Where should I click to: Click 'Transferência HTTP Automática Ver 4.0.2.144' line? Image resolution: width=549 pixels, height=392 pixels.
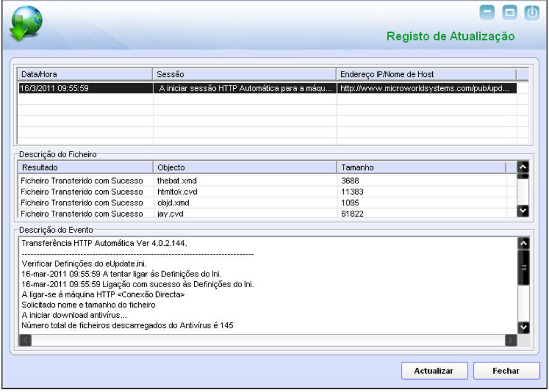click(104, 243)
